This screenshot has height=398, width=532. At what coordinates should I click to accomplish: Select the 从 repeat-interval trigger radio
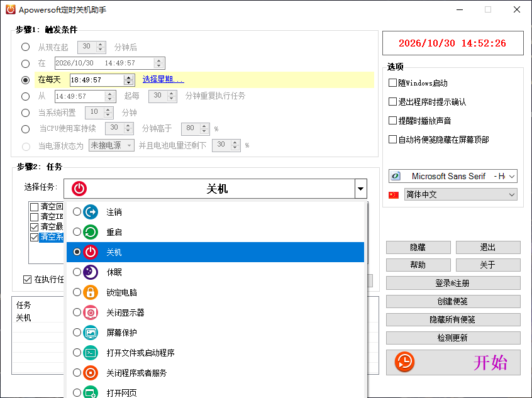[25, 96]
